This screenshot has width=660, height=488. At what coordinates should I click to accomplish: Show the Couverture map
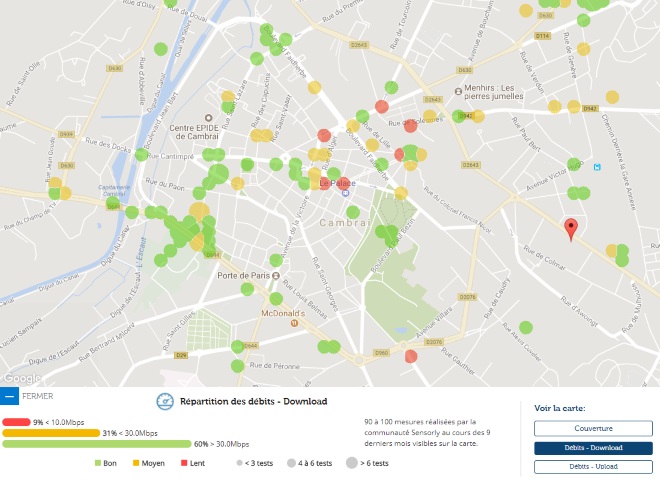click(592, 428)
